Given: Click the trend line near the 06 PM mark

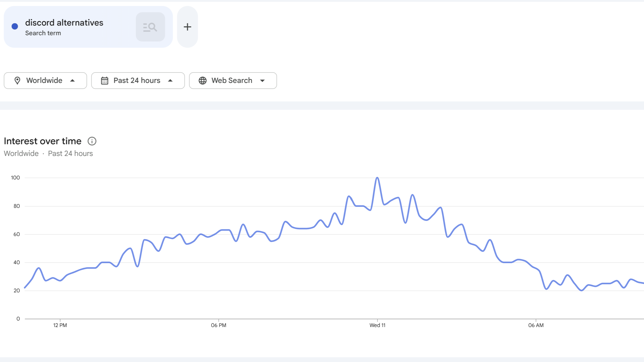Looking at the screenshot, I should 219,231.
